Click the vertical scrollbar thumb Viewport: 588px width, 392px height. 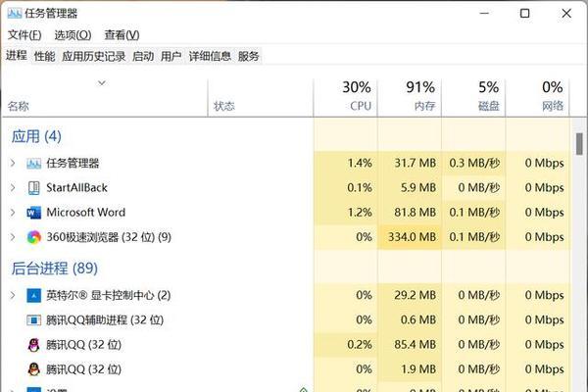[x=580, y=143]
